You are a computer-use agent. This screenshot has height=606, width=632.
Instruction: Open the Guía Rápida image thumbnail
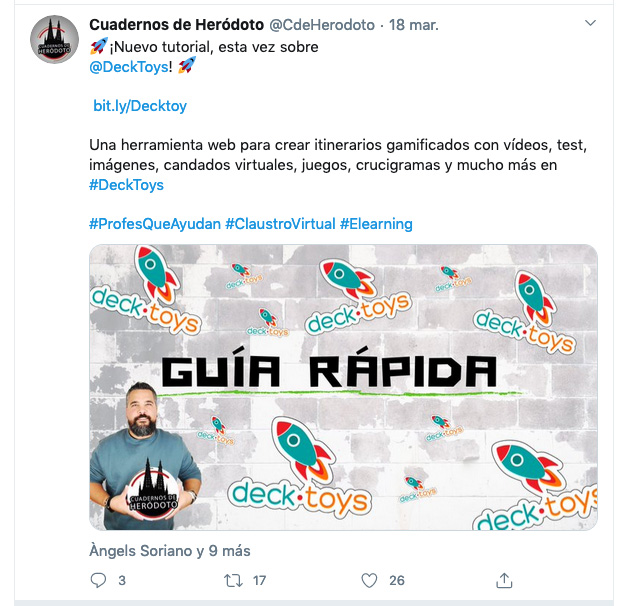[343, 387]
